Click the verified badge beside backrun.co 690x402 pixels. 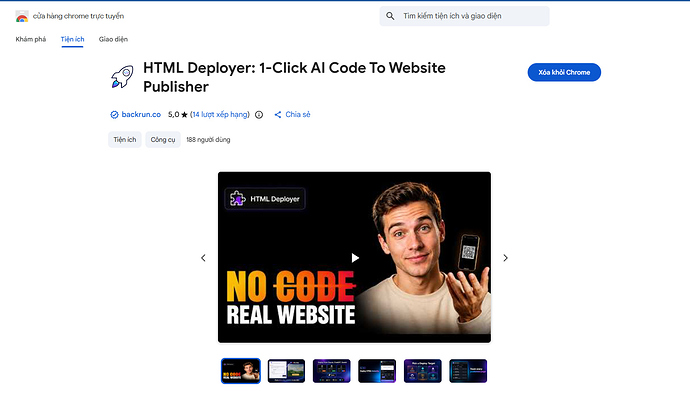pyautogui.click(x=114, y=115)
